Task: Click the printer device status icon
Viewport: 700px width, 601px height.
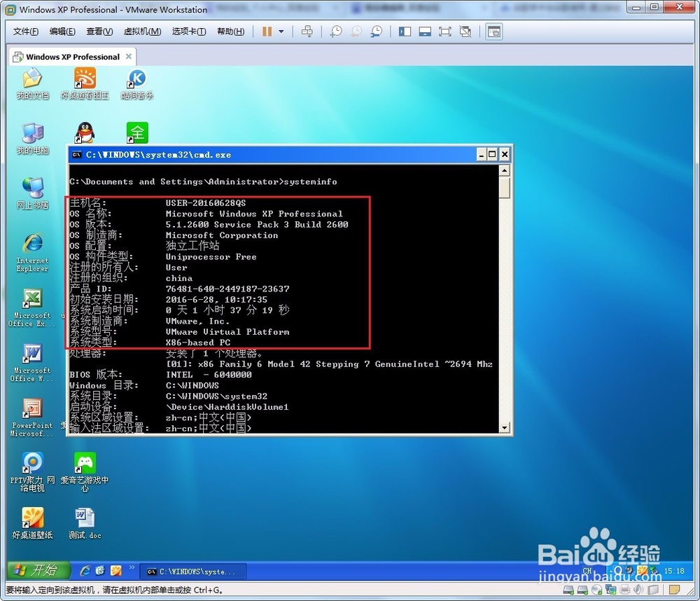Action: tap(624, 590)
